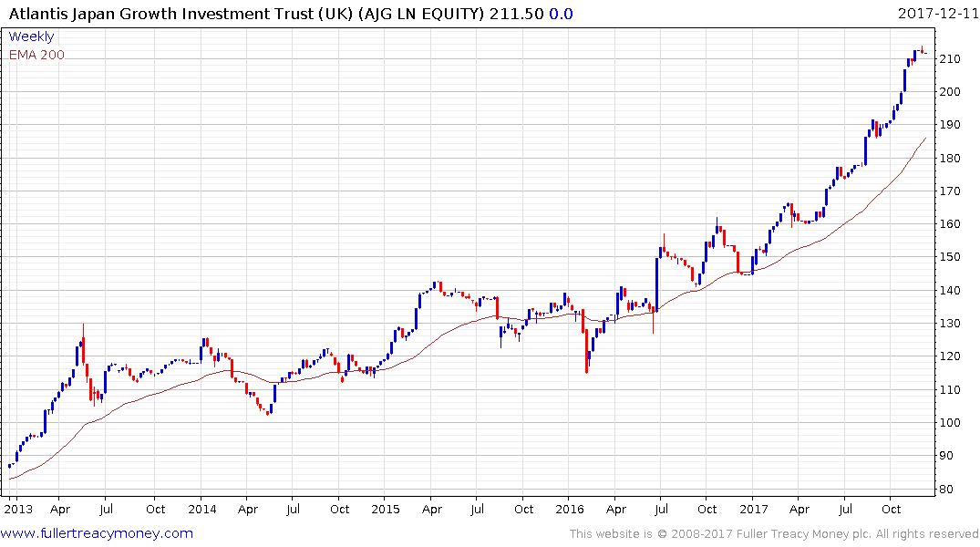Click the 150 price axis label

click(x=950, y=257)
